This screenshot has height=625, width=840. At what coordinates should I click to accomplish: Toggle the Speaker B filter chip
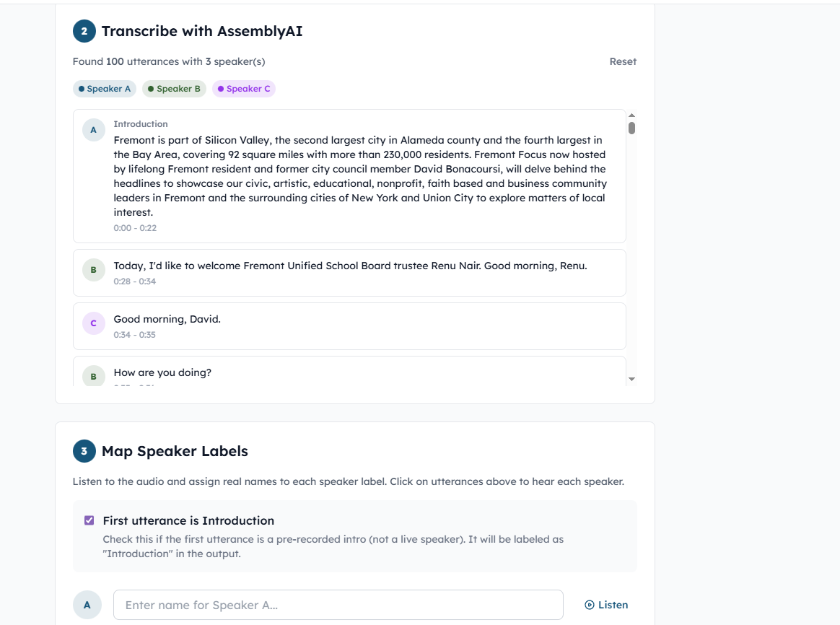click(x=174, y=89)
